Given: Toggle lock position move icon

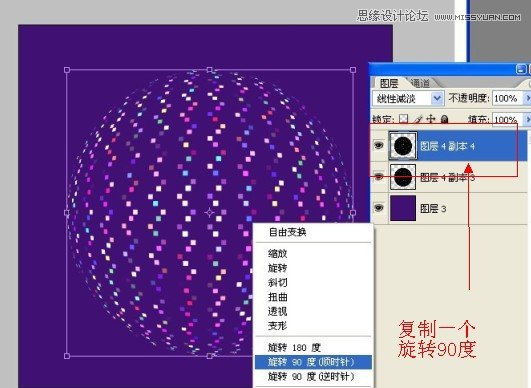Looking at the screenshot, I should pyautogui.click(x=430, y=119).
